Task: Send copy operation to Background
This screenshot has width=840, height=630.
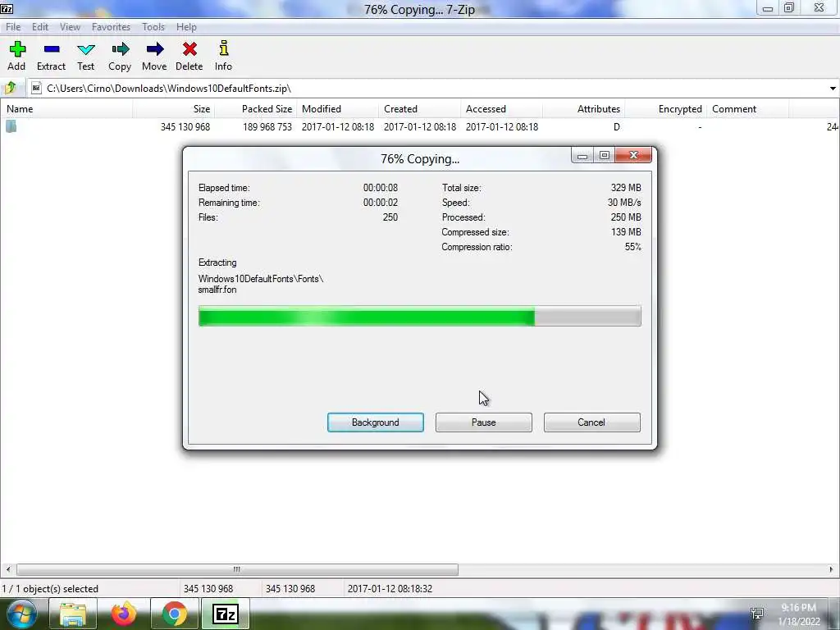Action: click(x=376, y=422)
